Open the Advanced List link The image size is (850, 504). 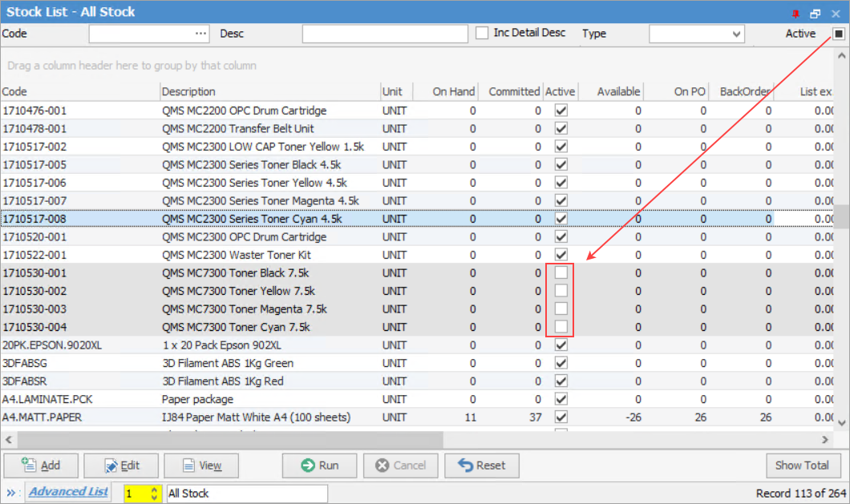pos(68,492)
